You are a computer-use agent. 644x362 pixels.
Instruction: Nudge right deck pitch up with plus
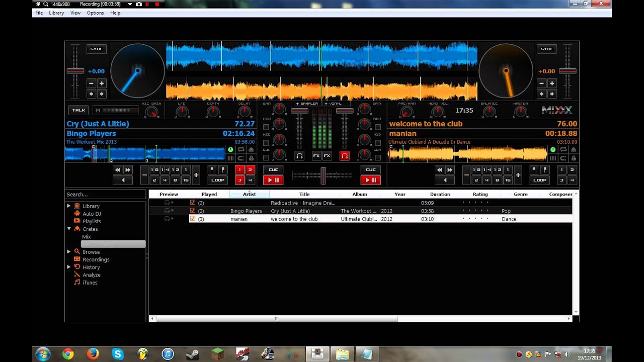[x=552, y=83]
